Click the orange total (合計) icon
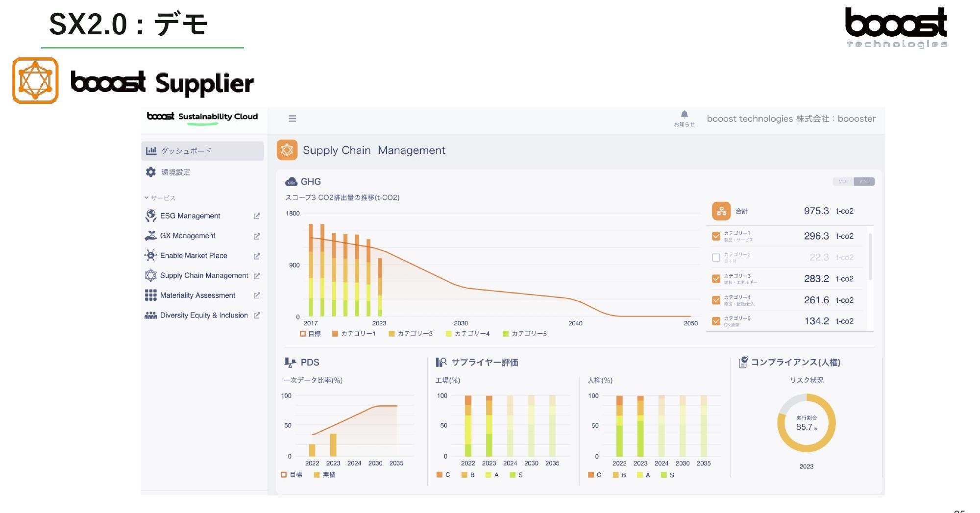 click(x=721, y=211)
